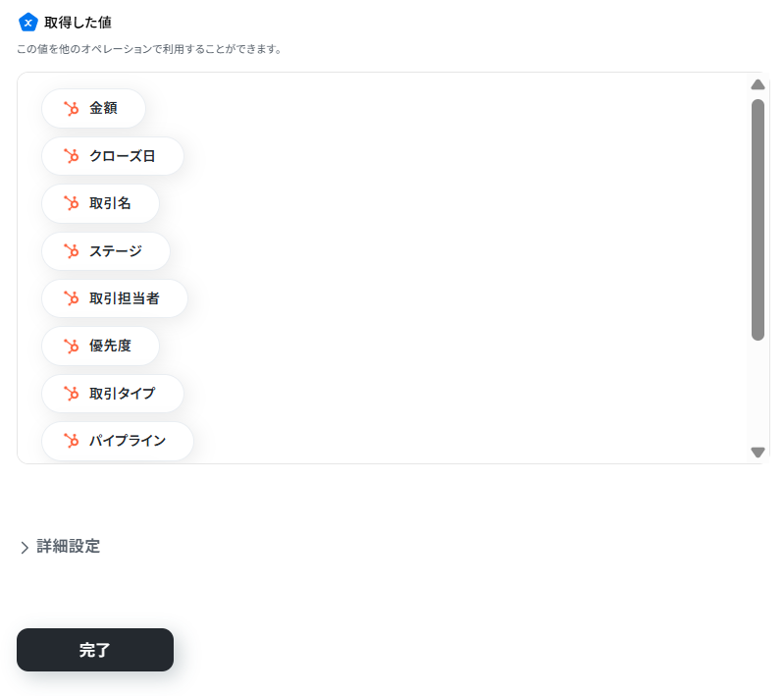784x696 pixels.
Task: Click the scrollbar up arrow
Action: pyautogui.click(x=758, y=84)
